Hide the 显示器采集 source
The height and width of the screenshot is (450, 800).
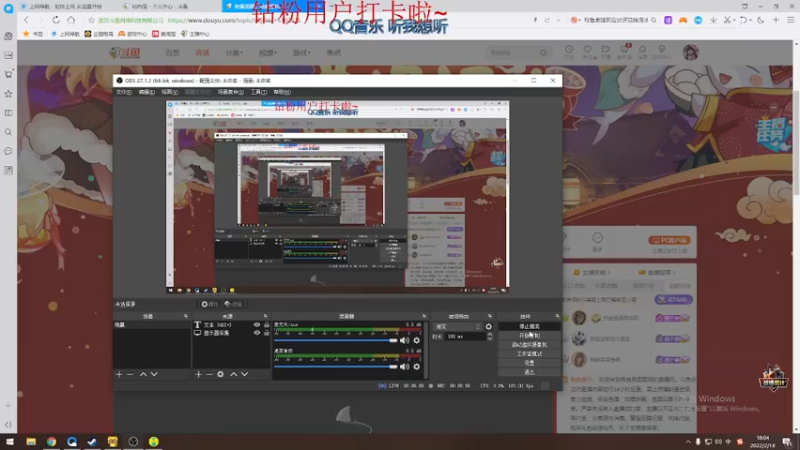[x=257, y=333]
